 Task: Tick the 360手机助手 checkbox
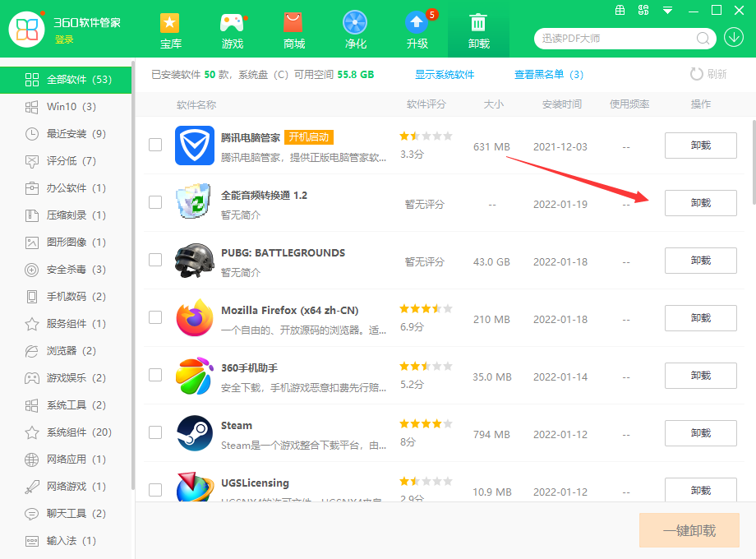pos(155,375)
